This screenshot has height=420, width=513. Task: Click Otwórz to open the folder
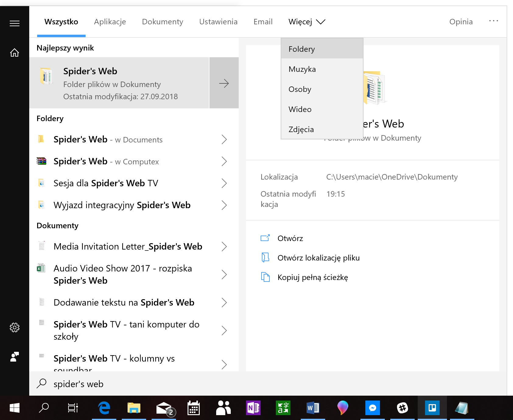[x=290, y=238]
